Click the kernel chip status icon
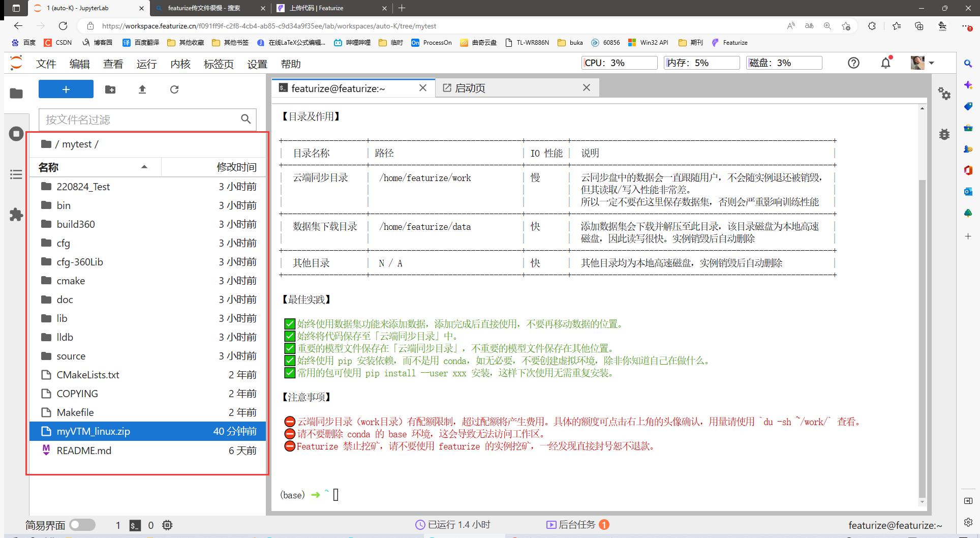 (167, 525)
